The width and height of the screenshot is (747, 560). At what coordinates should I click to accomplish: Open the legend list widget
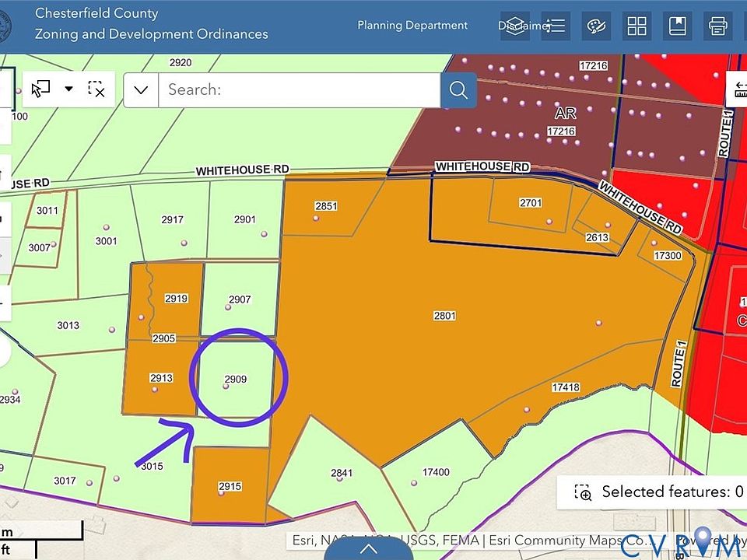tap(556, 26)
